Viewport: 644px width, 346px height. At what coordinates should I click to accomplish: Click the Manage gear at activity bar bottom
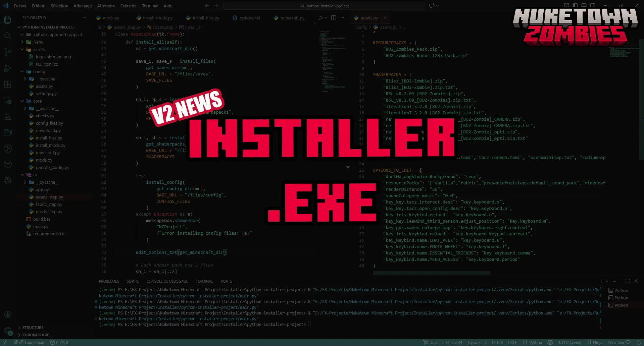tap(7, 333)
